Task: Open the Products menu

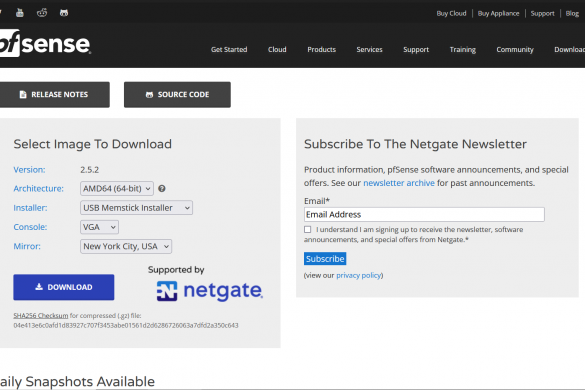Action: click(322, 49)
